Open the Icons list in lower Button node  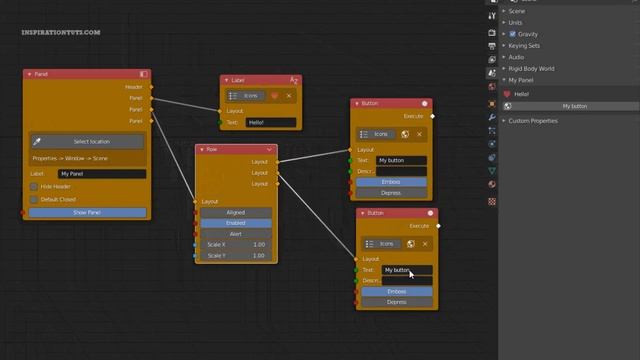click(382, 244)
